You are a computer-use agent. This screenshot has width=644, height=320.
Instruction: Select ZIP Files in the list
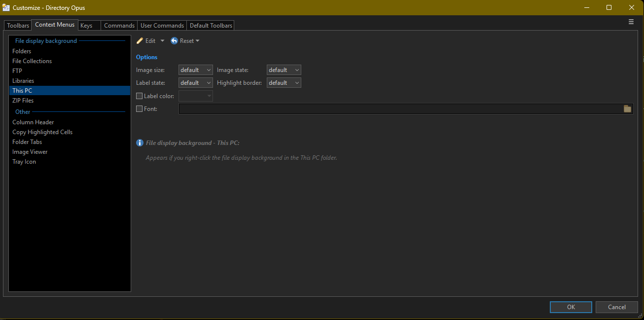point(23,101)
